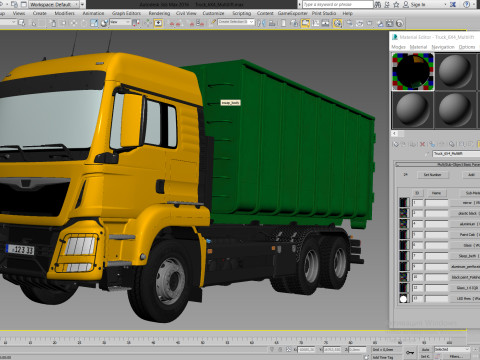This screenshot has width=480, height=360.
Task: Click the binoculars search icon
Action: click(x=378, y=4)
